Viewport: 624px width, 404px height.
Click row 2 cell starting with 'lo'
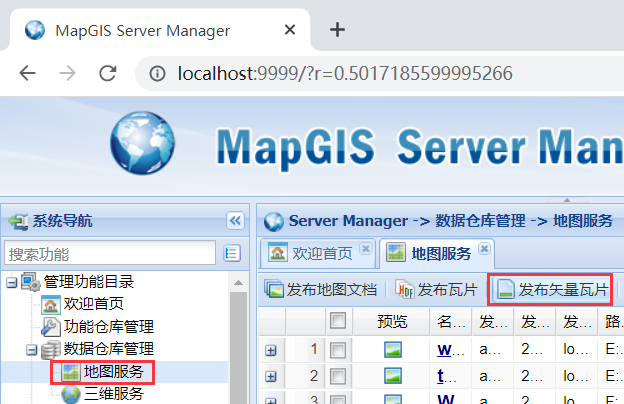(576, 376)
